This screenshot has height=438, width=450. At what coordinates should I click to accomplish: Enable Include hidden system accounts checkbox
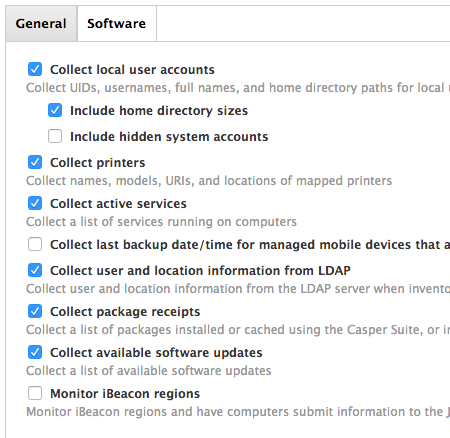(x=55, y=136)
